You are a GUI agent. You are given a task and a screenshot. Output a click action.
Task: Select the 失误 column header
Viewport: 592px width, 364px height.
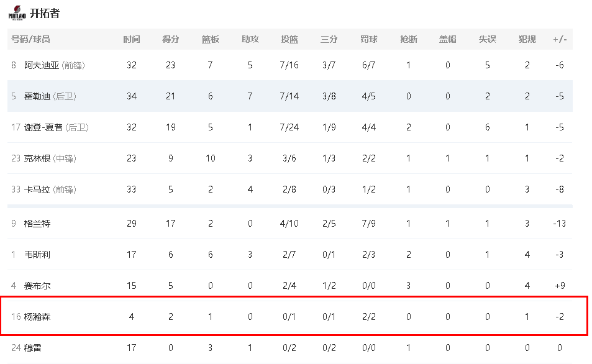(487, 39)
